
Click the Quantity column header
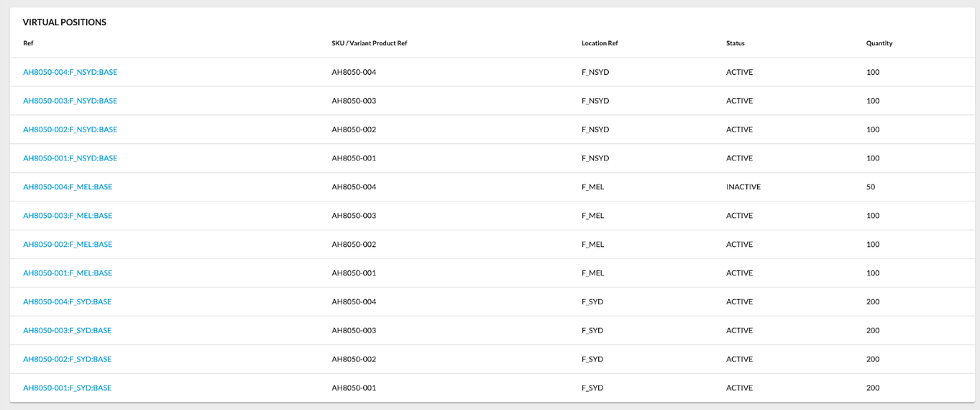click(x=879, y=43)
